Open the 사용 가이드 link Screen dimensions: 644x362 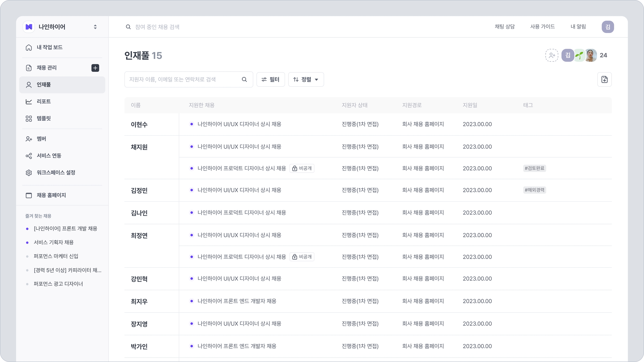pyautogui.click(x=542, y=27)
